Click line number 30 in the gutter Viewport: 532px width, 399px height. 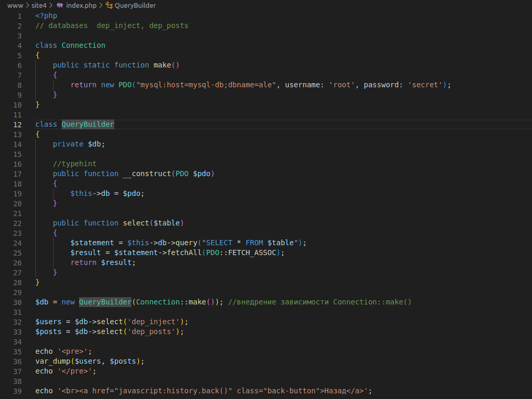[x=18, y=302]
